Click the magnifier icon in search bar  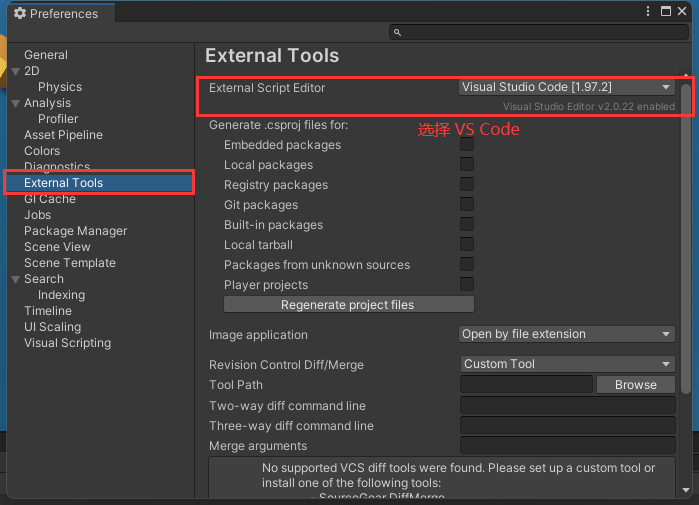pyautogui.click(x=397, y=32)
